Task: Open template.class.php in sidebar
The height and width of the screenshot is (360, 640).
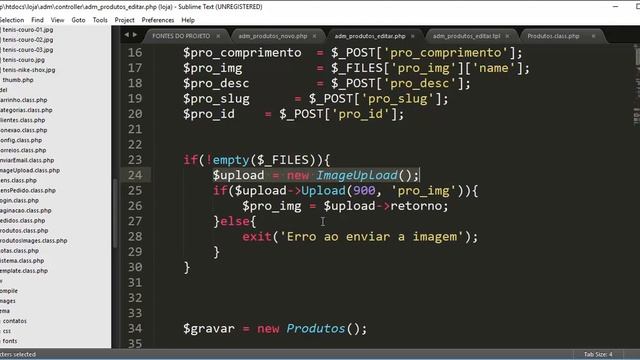Action: tap(24, 271)
